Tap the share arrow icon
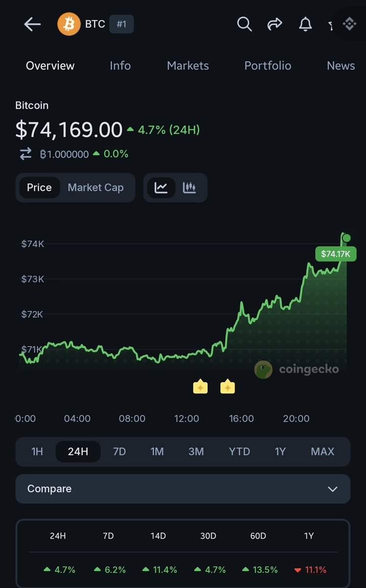366x588 pixels. pyautogui.click(x=275, y=24)
